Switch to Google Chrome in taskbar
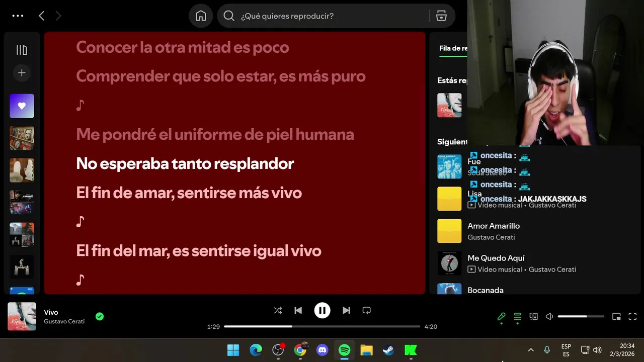 [x=300, y=350]
